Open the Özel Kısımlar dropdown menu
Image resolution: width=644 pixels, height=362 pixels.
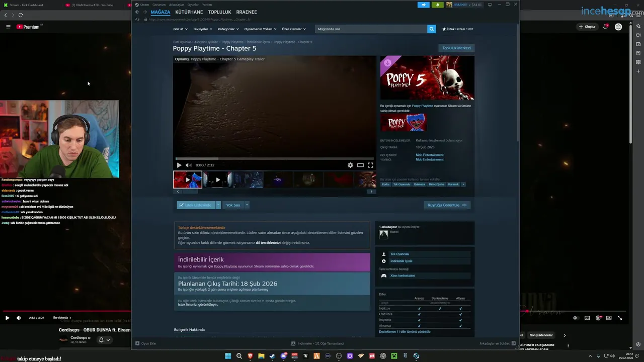(293, 29)
